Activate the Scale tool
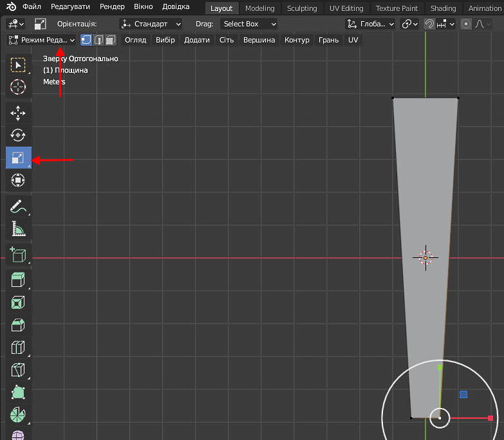504x440 pixels. (x=18, y=158)
